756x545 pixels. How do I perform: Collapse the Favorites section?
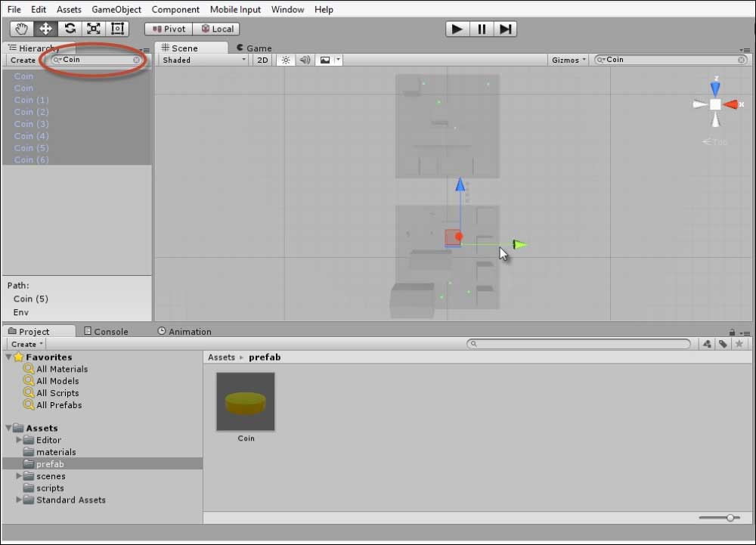coord(8,357)
